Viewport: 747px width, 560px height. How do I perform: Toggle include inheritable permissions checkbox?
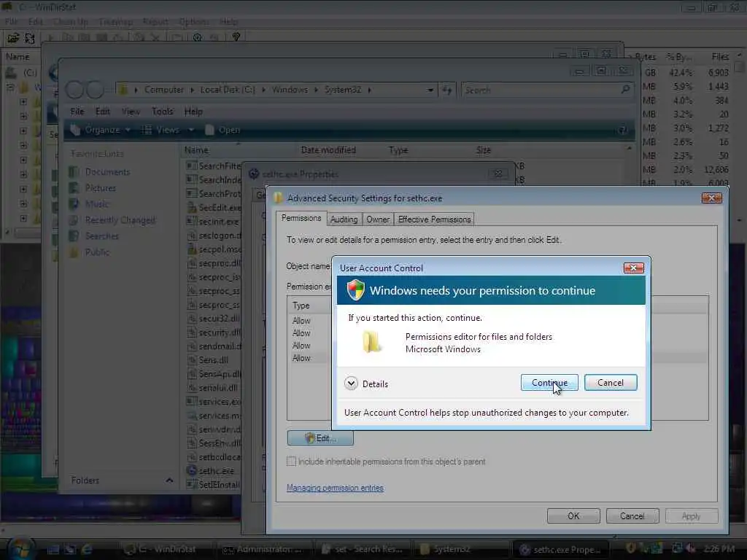coord(292,462)
